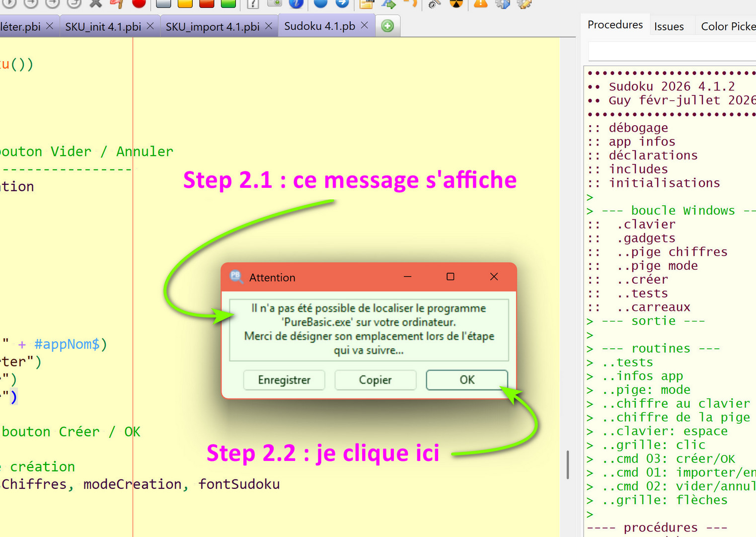Minimize the Attention dialog window
The image size is (756, 537).
point(408,277)
